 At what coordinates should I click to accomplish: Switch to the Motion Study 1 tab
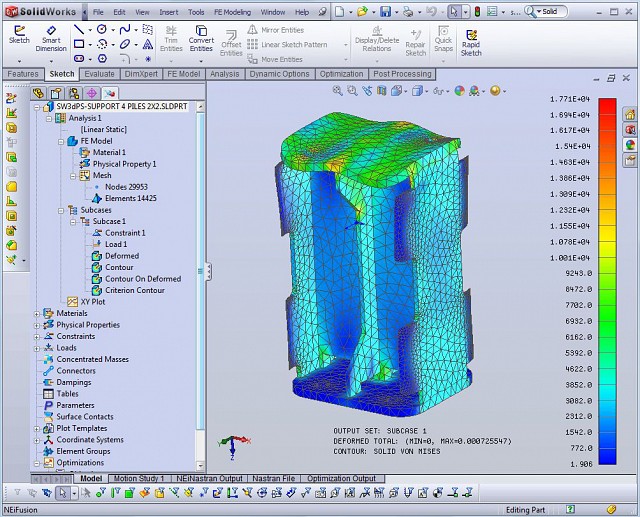[139, 478]
